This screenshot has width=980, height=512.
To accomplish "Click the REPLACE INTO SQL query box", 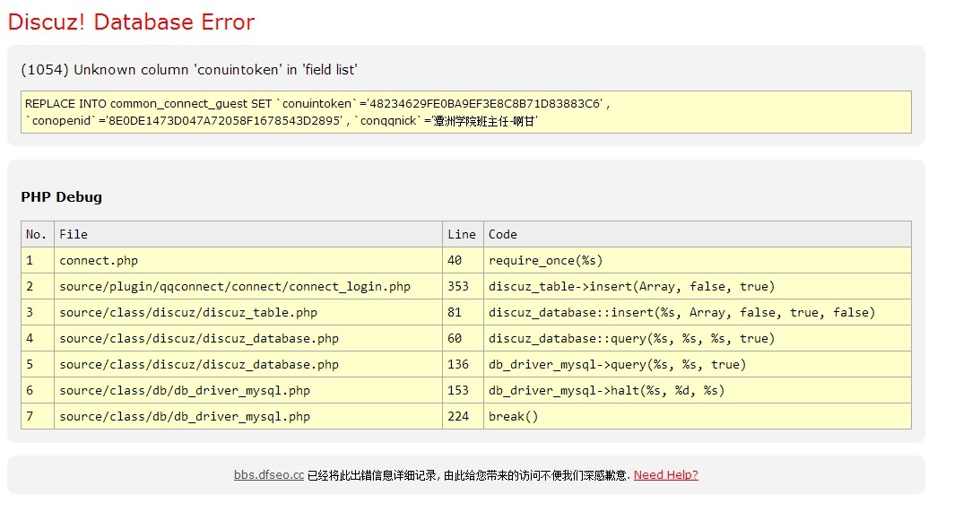I will pyautogui.click(x=465, y=112).
